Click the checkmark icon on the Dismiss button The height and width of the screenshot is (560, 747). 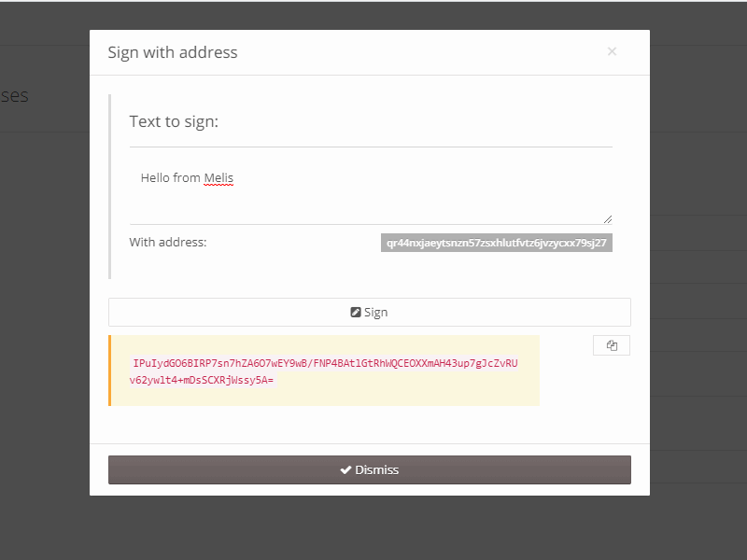(345, 470)
